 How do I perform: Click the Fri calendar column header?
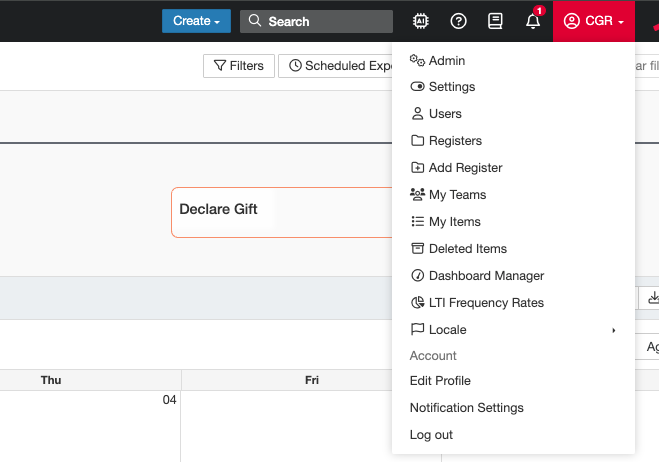[312, 380]
